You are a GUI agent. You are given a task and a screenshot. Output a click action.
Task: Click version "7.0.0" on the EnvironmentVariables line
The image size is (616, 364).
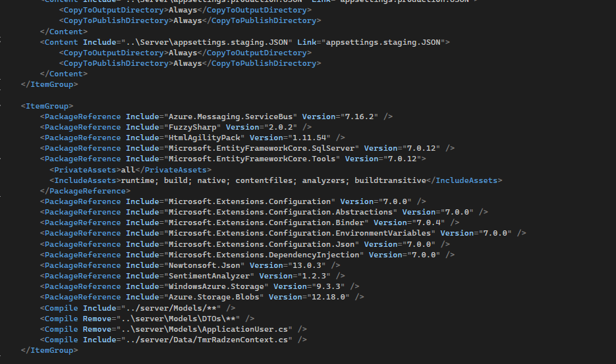(x=495, y=233)
